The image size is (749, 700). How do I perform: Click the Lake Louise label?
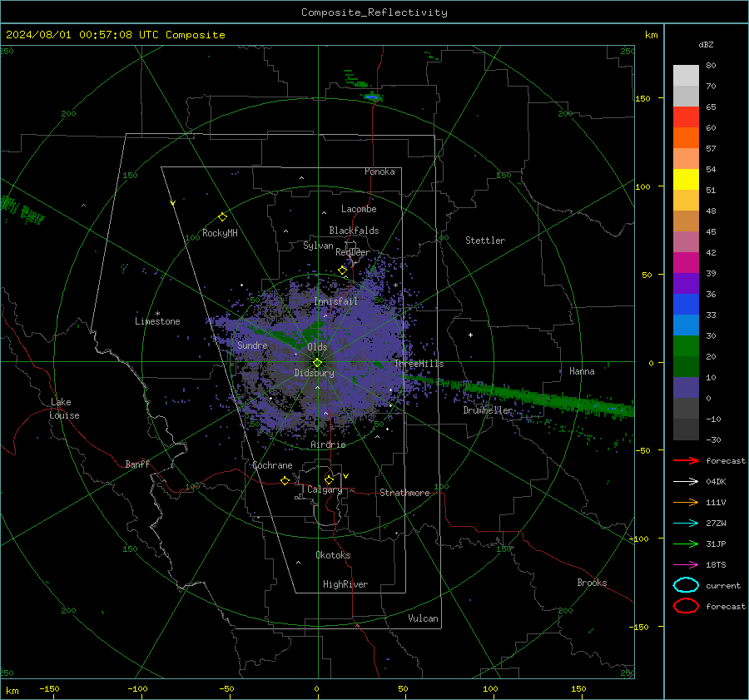pos(65,409)
